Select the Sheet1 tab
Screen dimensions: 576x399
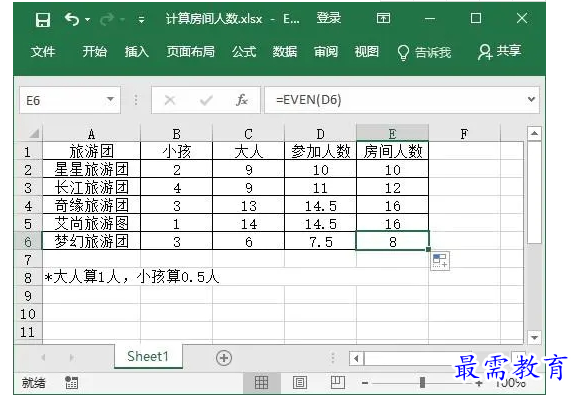coord(148,356)
